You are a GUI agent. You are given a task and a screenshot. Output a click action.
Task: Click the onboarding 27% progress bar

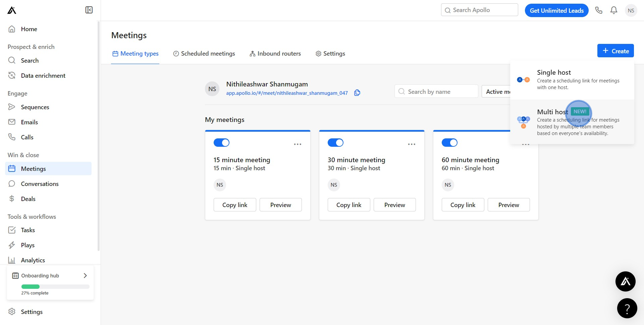[x=55, y=287]
